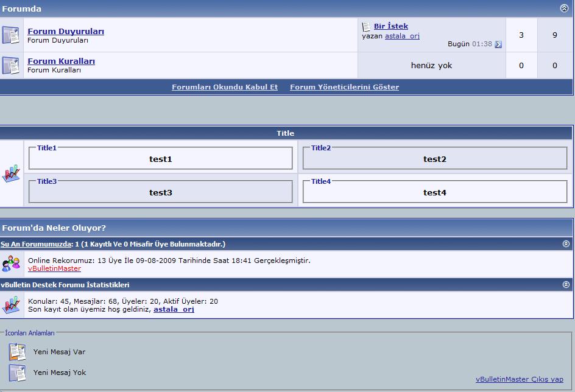Collapse the Şu An Forumumuzda online section

point(566,243)
